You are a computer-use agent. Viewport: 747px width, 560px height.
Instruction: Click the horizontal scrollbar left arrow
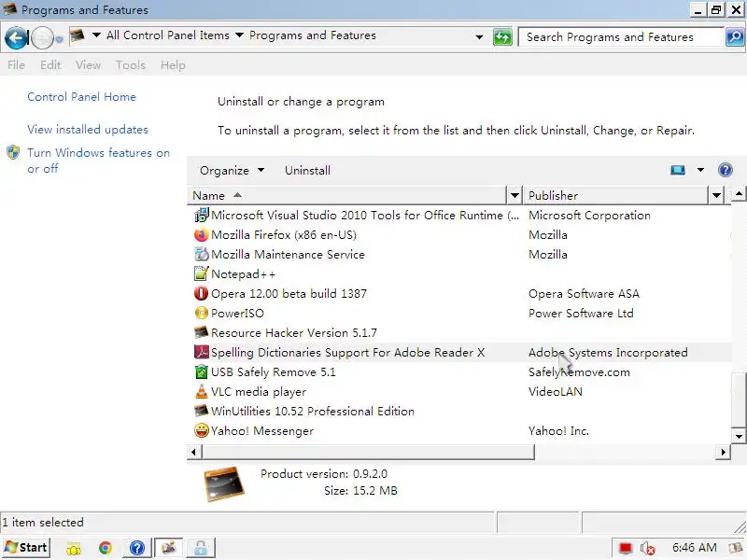(193, 452)
